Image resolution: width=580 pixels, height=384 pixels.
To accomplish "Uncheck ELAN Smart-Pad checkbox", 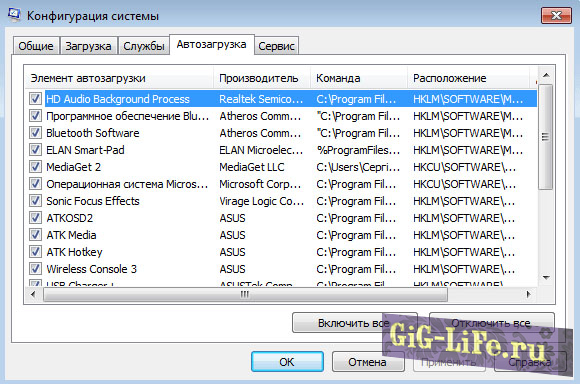I will [35, 150].
